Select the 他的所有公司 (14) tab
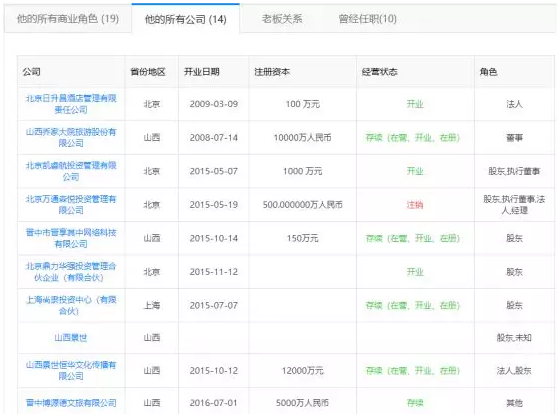The width and height of the screenshot is (560, 414). point(185,19)
